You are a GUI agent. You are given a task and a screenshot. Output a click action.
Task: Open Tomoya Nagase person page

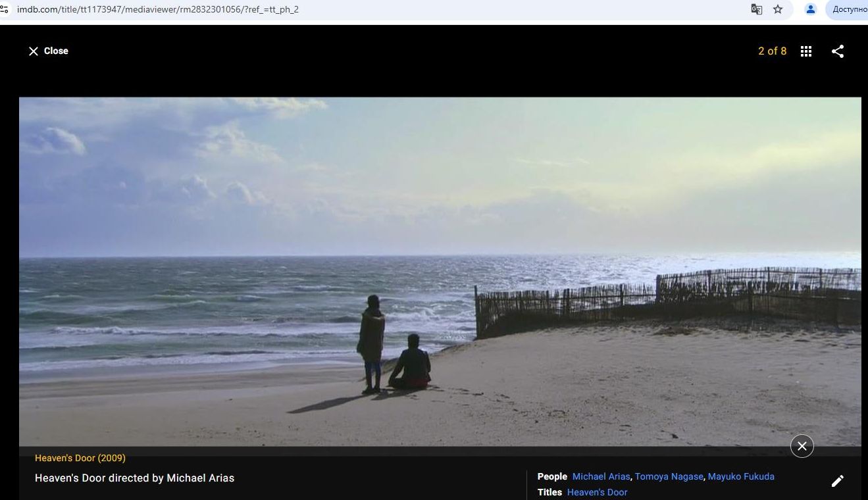coord(669,476)
